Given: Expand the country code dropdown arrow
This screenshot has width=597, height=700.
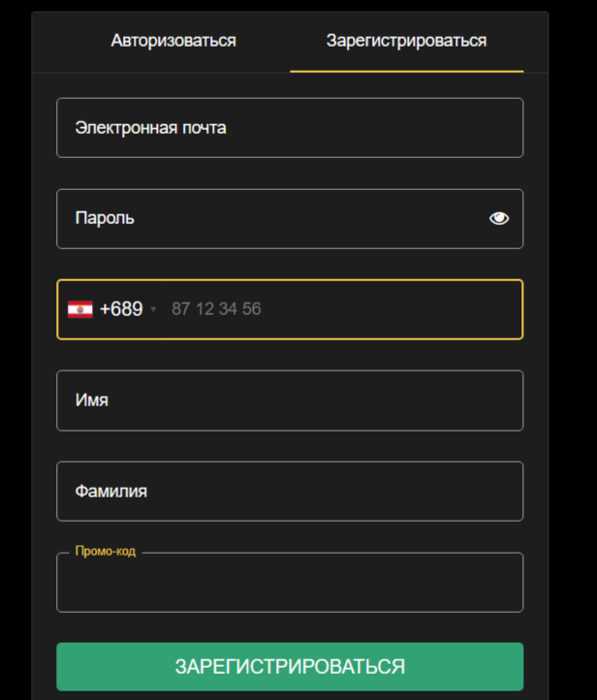Looking at the screenshot, I should [153, 310].
